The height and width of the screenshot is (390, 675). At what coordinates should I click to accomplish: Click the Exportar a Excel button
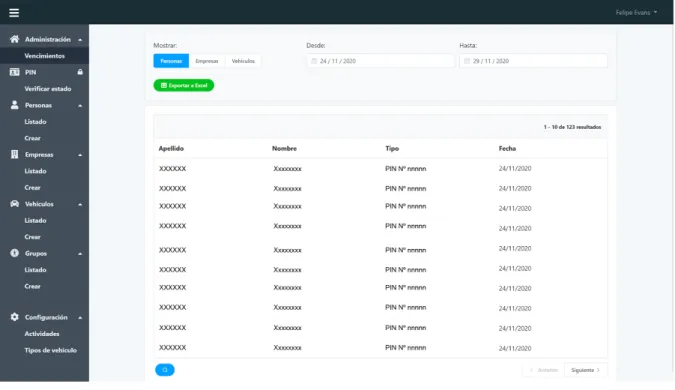[184, 85]
